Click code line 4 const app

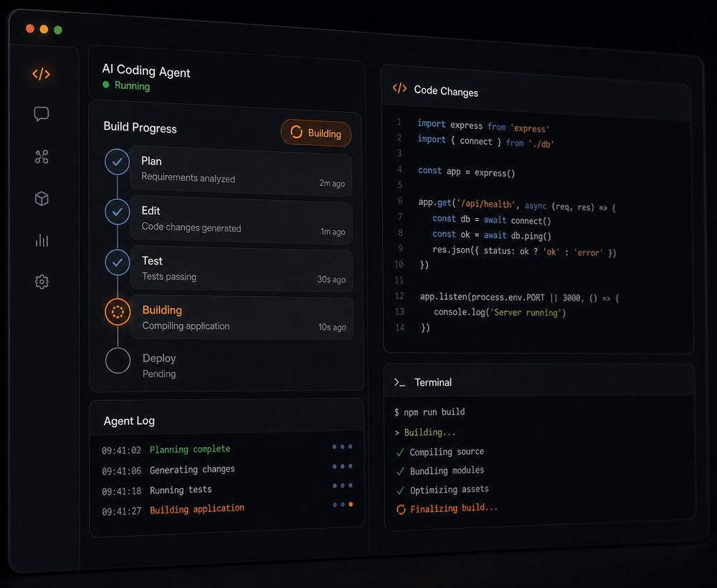pyautogui.click(x=467, y=171)
